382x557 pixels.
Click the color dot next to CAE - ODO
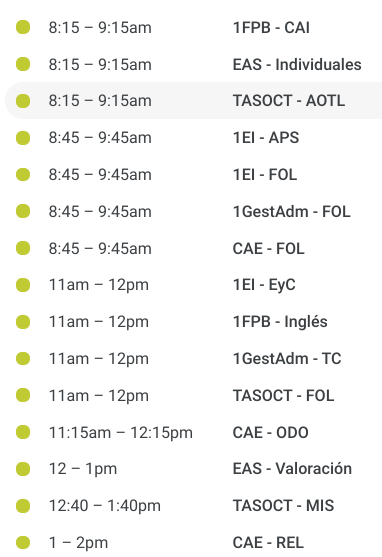(23, 432)
